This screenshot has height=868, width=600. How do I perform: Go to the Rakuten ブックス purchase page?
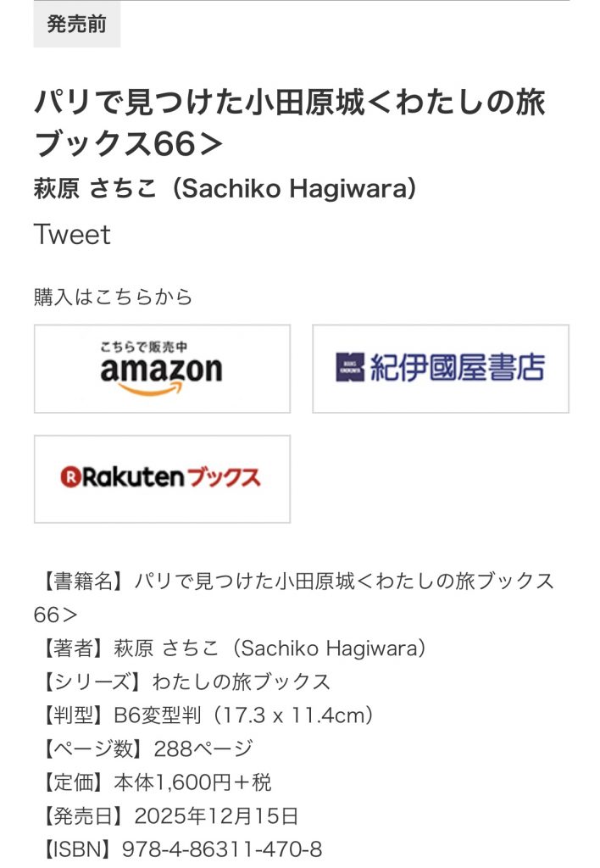162,479
